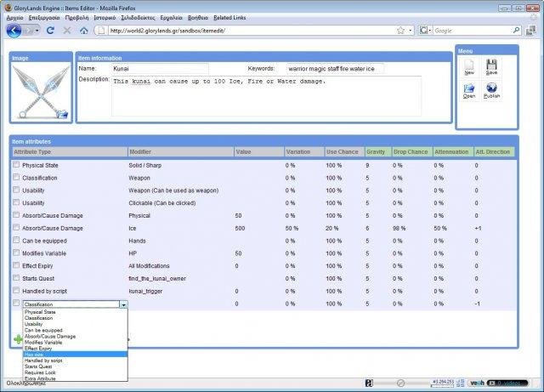
Task: Click the zoom slider in the status bar
Action: (x=401, y=383)
